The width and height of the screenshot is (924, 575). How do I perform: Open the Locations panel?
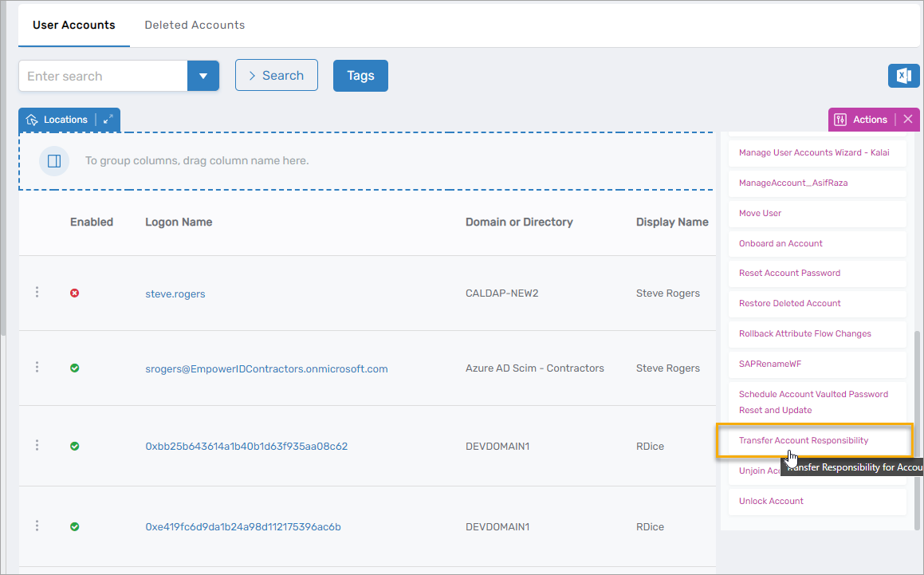[57, 120]
